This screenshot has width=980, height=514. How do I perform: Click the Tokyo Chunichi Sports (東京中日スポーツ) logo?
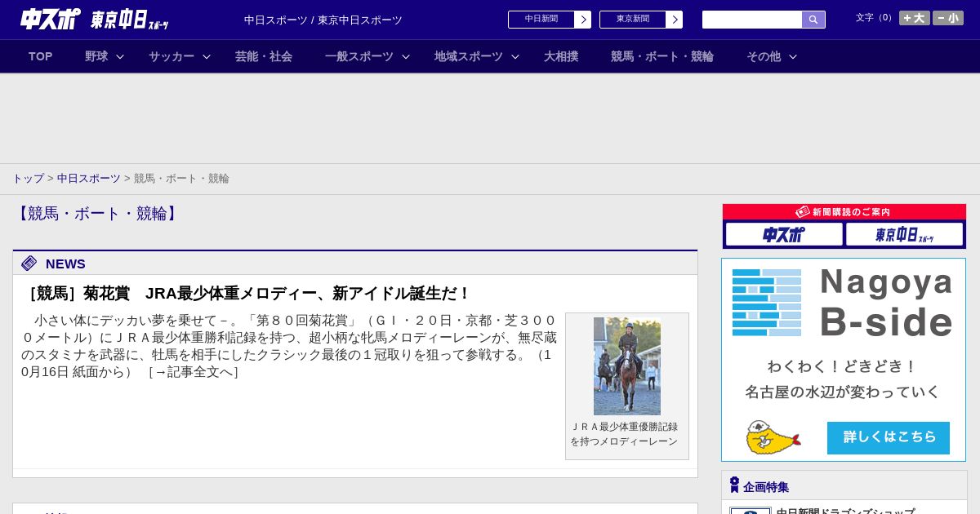point(130,20)
